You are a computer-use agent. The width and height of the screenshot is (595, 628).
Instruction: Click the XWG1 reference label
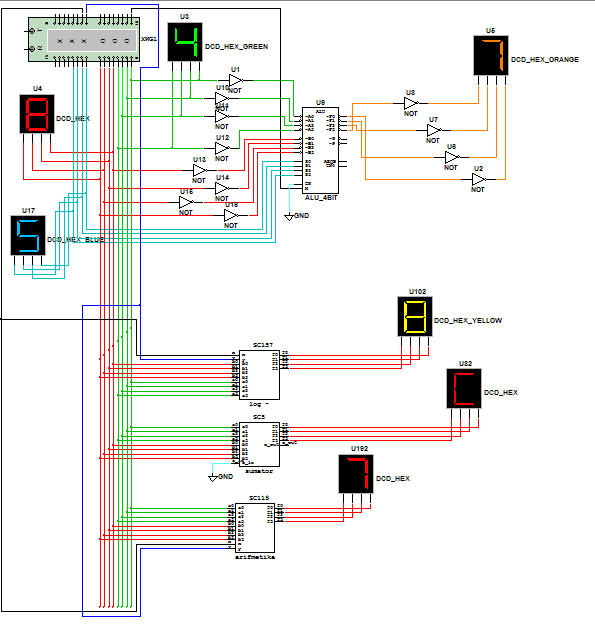(x=149, y=39)
